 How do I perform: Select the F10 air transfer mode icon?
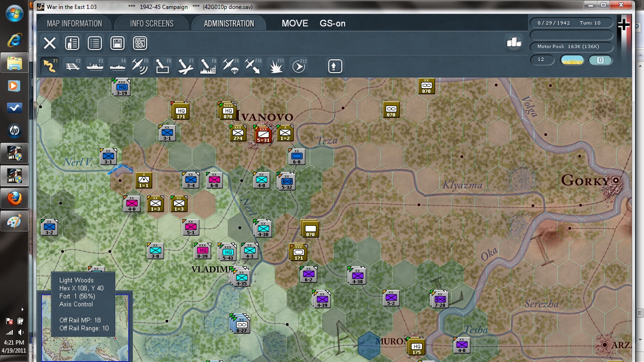pos(253,66)
